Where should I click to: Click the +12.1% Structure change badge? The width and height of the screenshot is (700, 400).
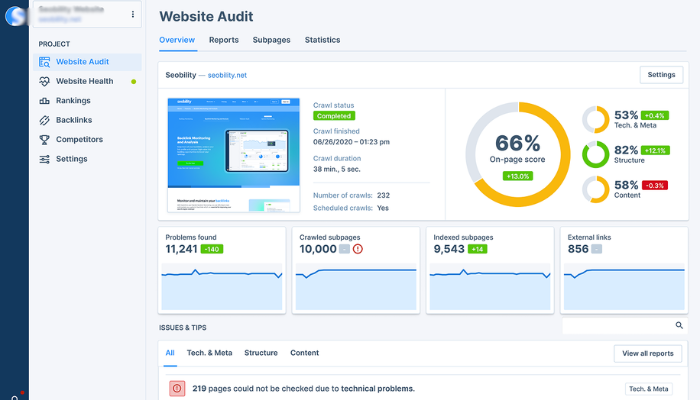coord(655,150)
